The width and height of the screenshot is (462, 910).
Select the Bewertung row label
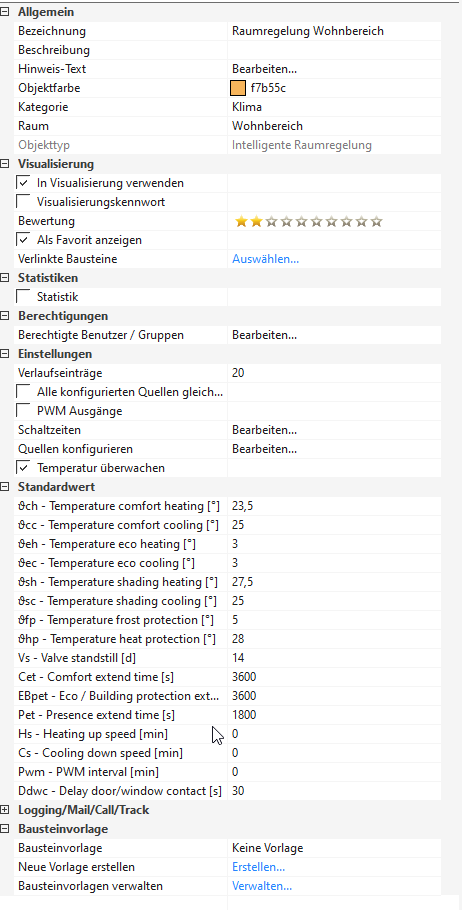pos(46,221)
